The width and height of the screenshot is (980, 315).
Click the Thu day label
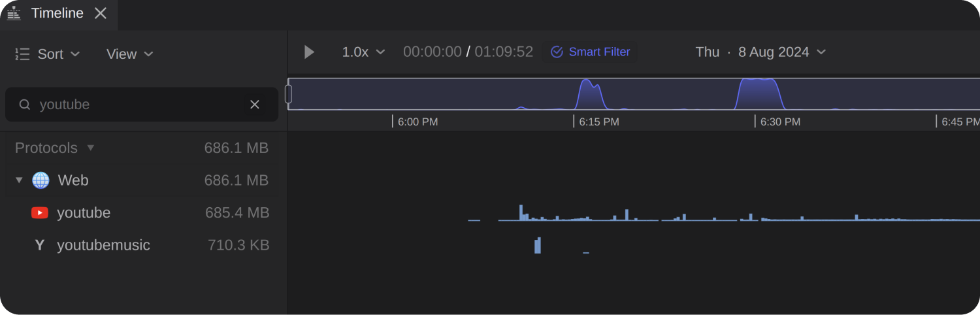708,52
